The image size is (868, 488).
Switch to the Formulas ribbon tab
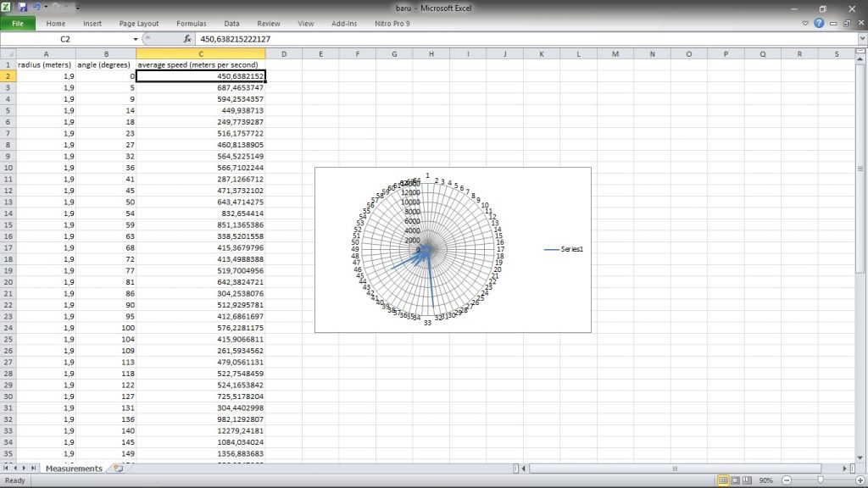coord(191,24)
